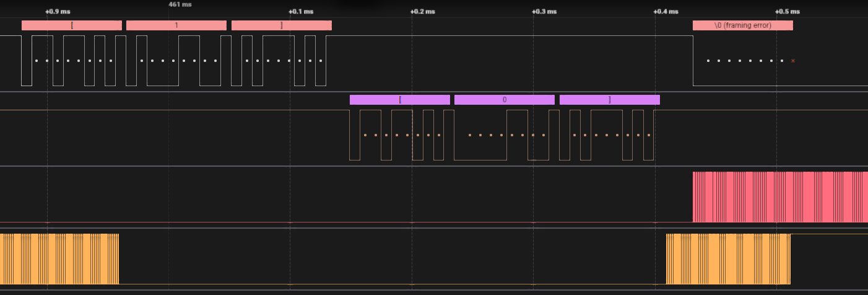
Task: Click the +0.2 ms time ruler label
Action: pyautogui.click(x=423, y=12)
